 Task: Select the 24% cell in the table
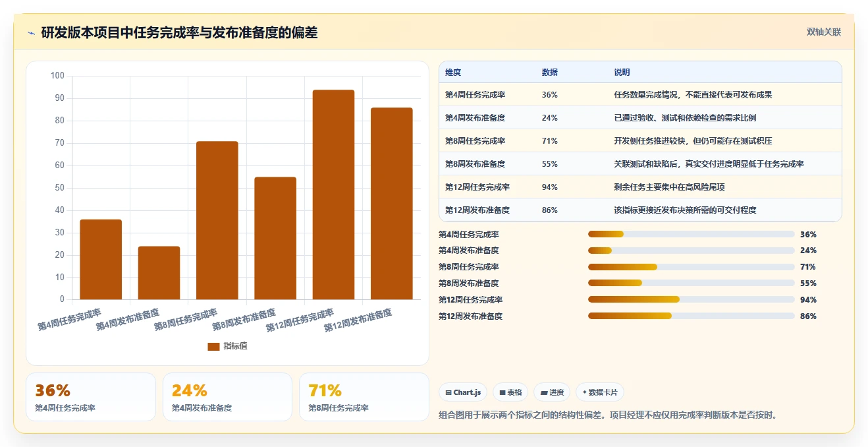[x=550, y=118]
